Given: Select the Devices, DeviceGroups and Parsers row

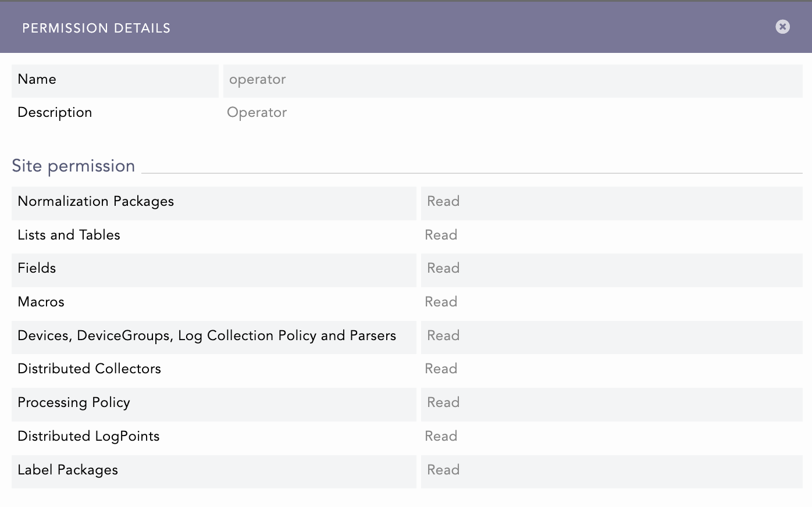Looking at the screenshot, I should [213, 337].
